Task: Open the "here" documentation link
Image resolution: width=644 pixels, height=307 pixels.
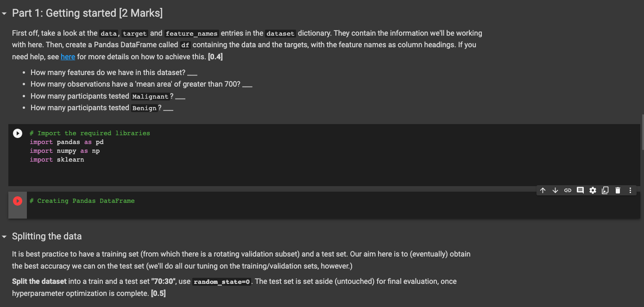Action: 68,56
